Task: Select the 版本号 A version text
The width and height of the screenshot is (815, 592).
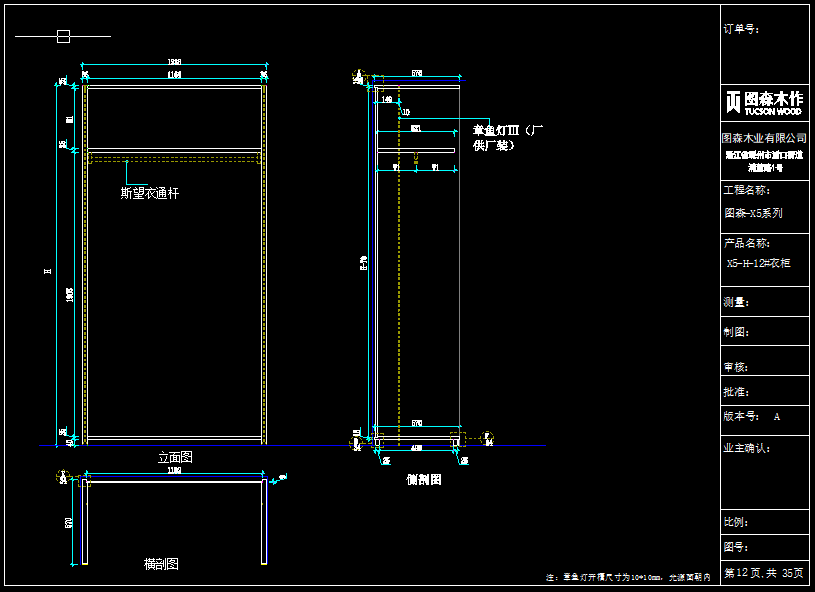Action: coord(752,416)
